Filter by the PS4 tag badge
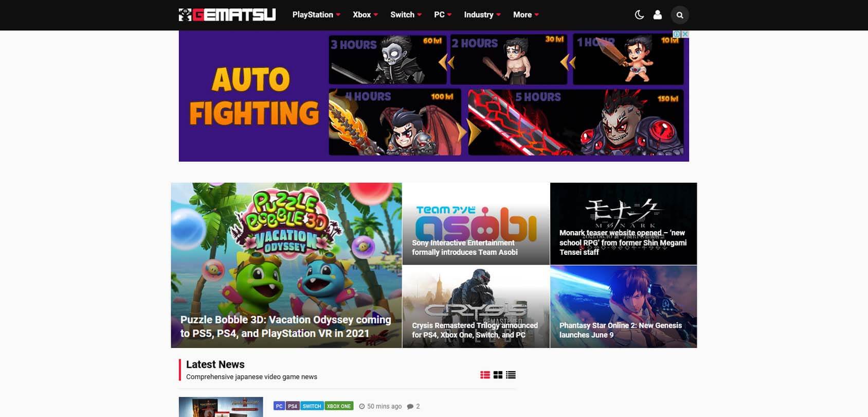The image size is (868, 417). [x=293, y=406]
